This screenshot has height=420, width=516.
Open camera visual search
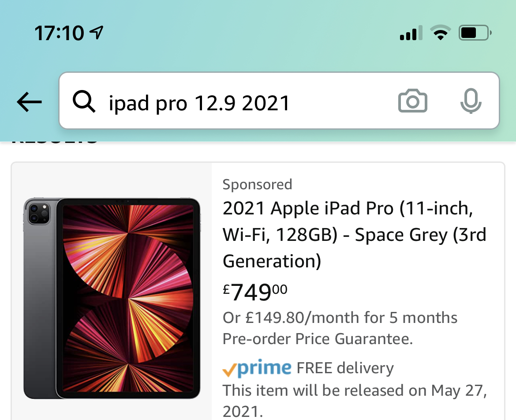pyautogui.click(x=412, y=101)
